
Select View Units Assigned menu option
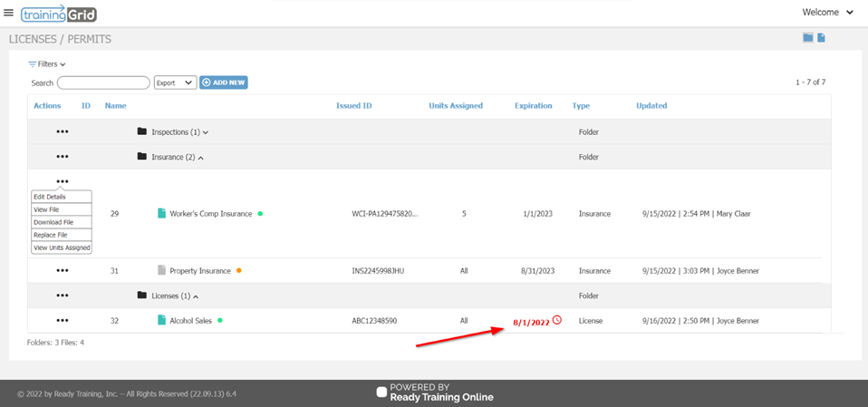coord(62,247)
